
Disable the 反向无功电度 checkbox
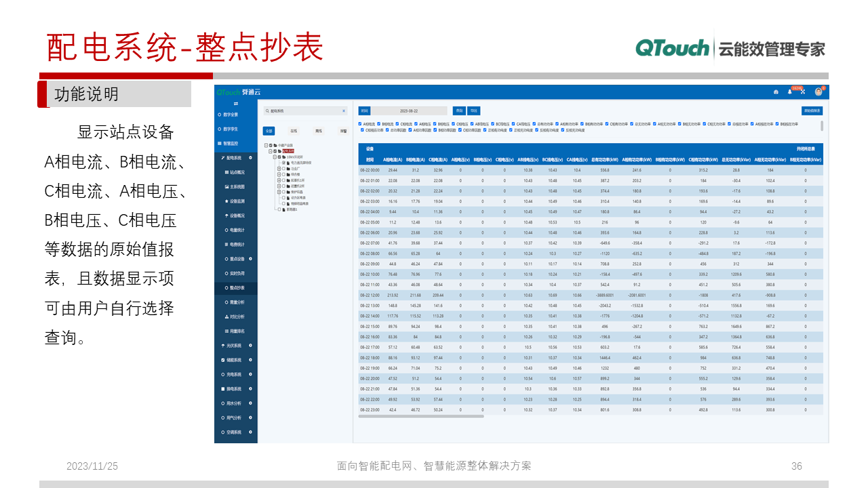[562, 130]
